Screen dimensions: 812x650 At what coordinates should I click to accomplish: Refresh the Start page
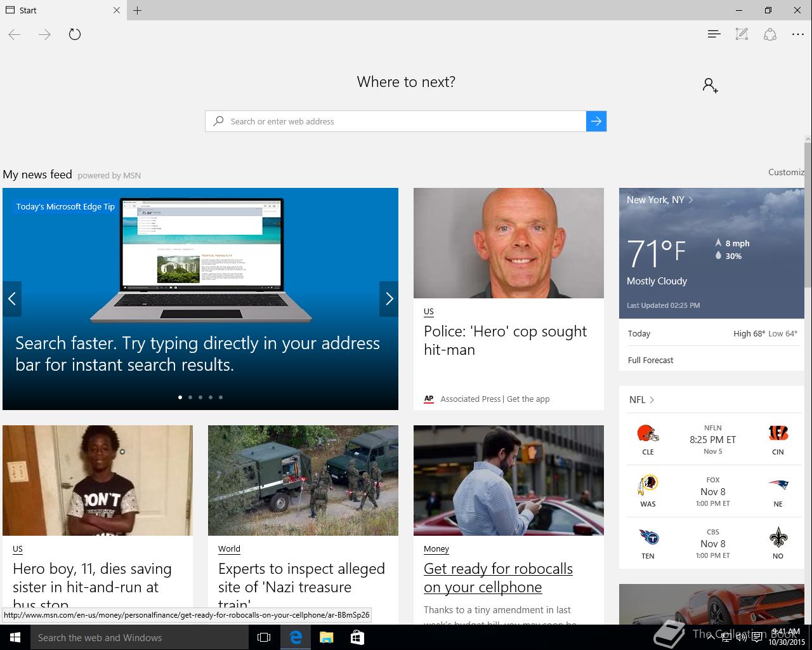click(x=75, y=34)
